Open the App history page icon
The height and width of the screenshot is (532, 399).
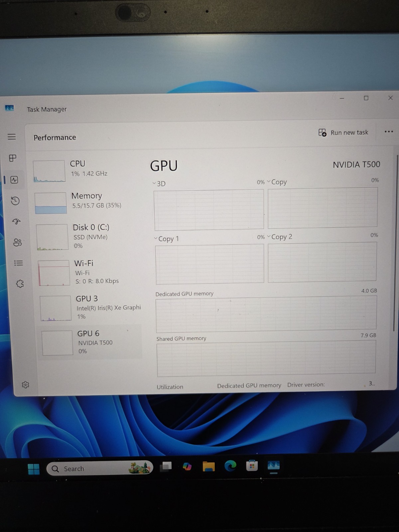pos(15,201)
